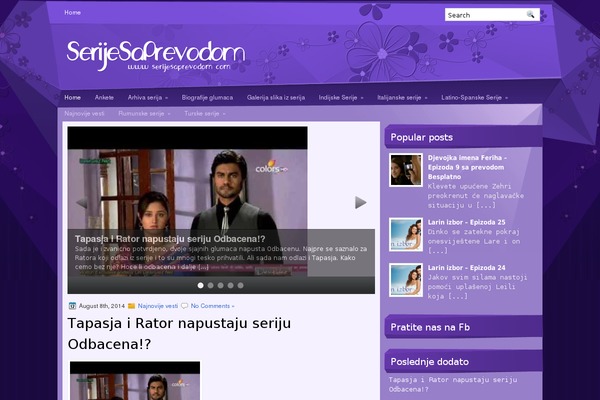Expand Latino-Spanske Serije dropdown
The image size is (600, 400).
pyautogui.click(x=474, y=98)
